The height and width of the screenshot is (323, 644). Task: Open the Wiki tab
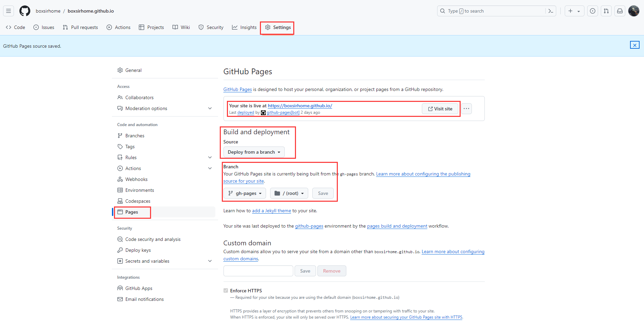[181, 27]
